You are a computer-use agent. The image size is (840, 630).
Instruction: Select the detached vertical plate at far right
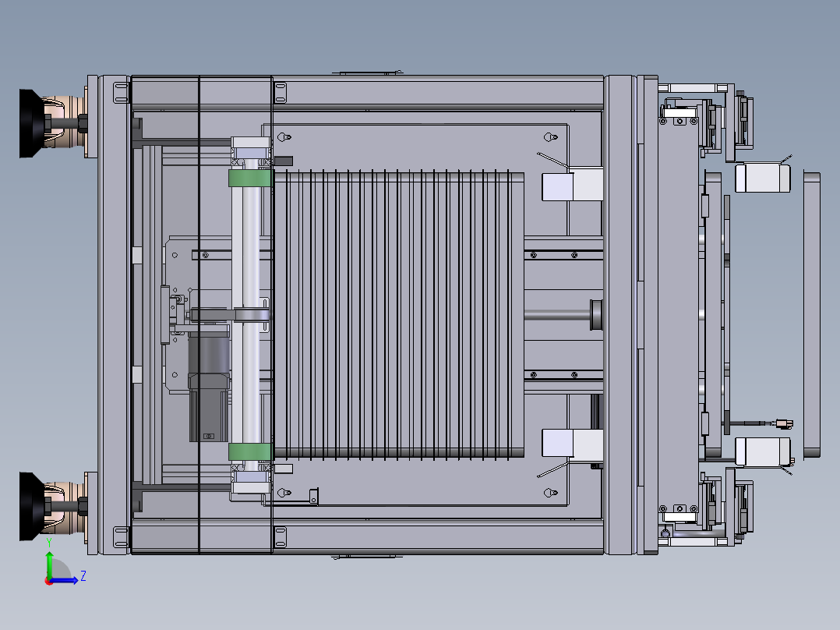[x=812, y=315]
